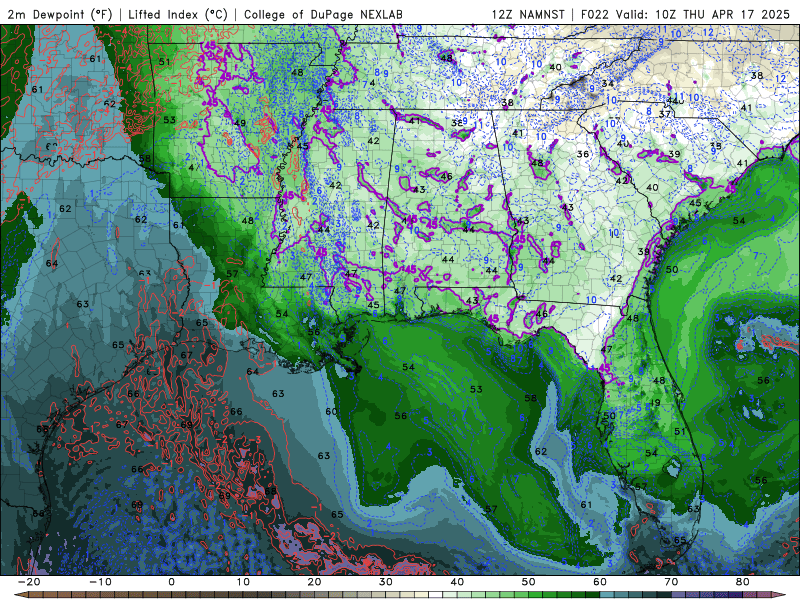Click the '20' label on the color scale
The image size is (800, 600).
tap(314, 582)
